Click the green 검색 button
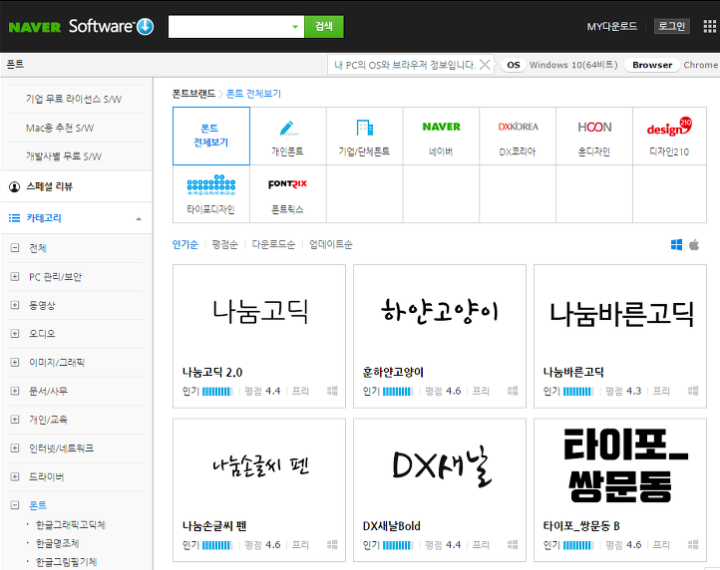The image size is (720, 570). pos(324,27)
